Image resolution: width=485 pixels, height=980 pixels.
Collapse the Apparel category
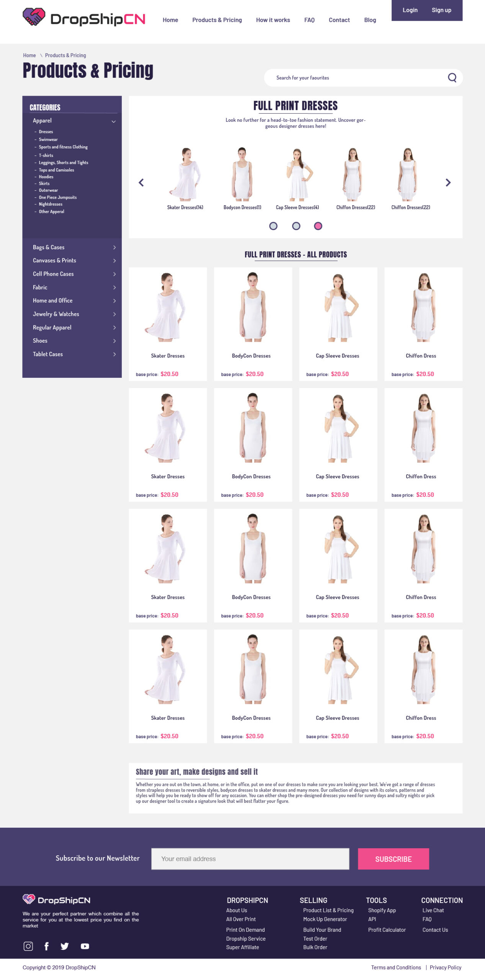click(113, 121)
